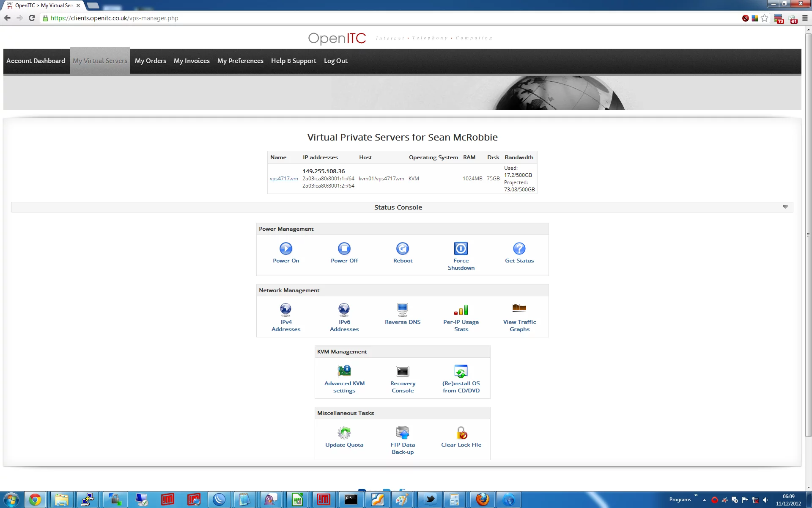The height and width of the screenshot is (508, 812).
Task: Click the Get Status question-mark icon
Action: coord(519,248)
